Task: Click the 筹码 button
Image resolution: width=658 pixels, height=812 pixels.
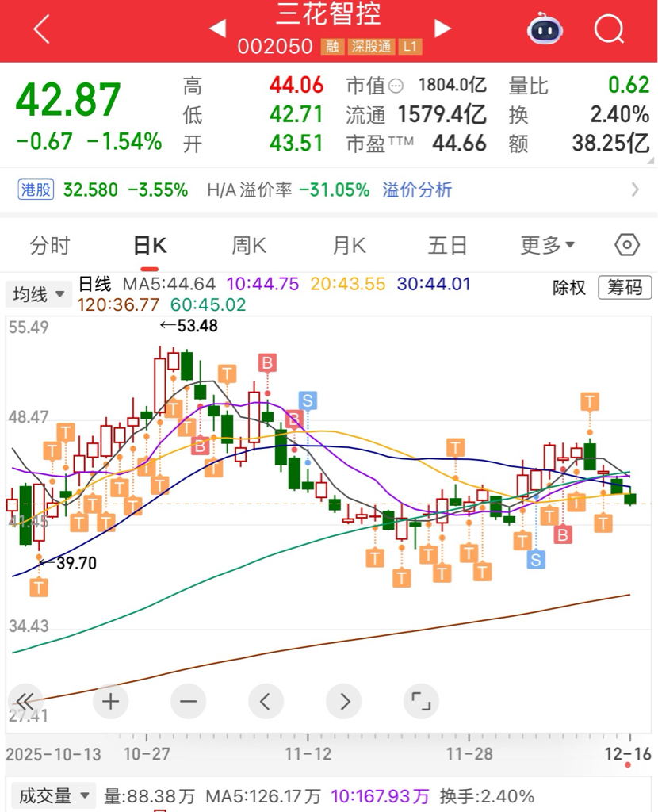Action: click(625, 287)
